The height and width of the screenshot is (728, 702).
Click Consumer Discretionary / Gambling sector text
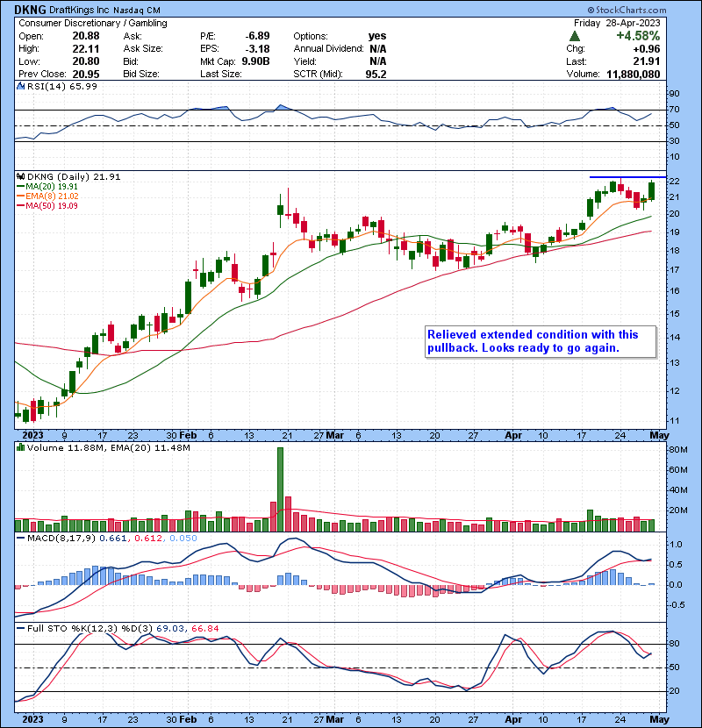click(93, 23)
